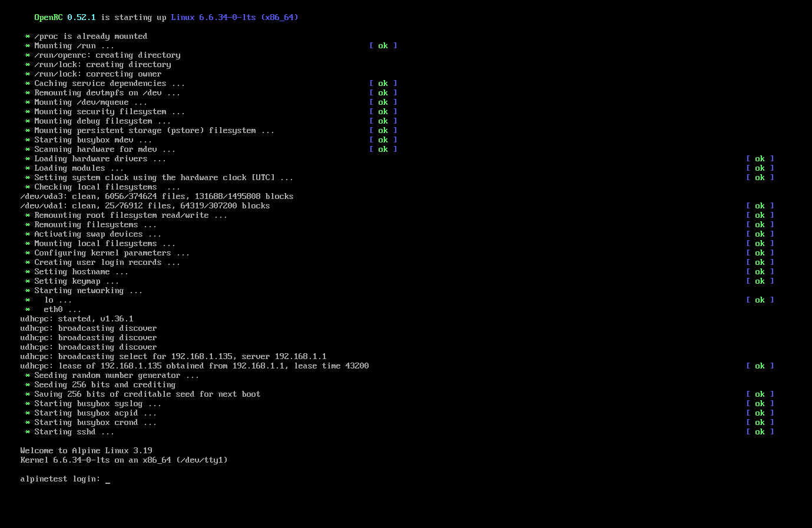This screenshot has height=528, width=812.
Task: Click 'Configuring kernel parameters' line
Action: pos(107,253)
